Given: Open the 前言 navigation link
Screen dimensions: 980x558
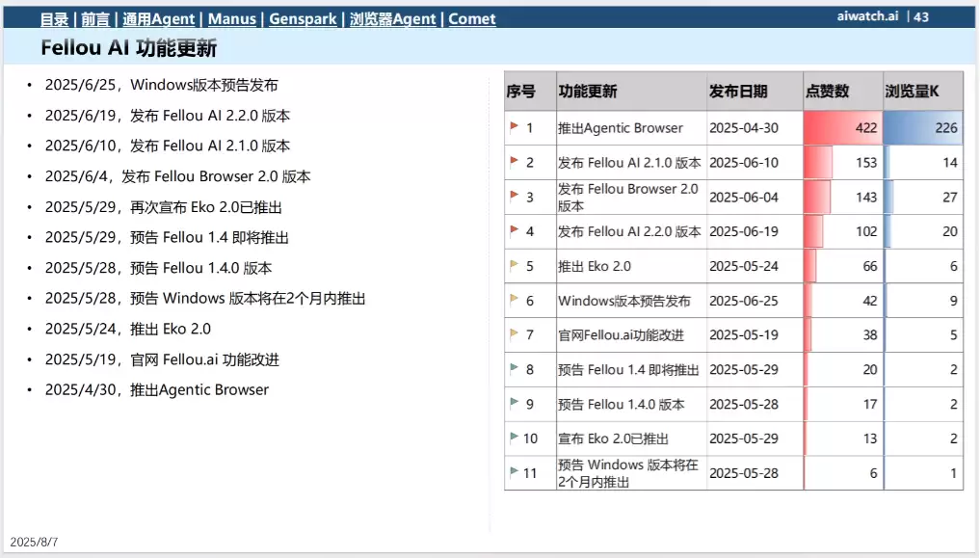Looking at the screenshot, I should (x=95, y=19).
